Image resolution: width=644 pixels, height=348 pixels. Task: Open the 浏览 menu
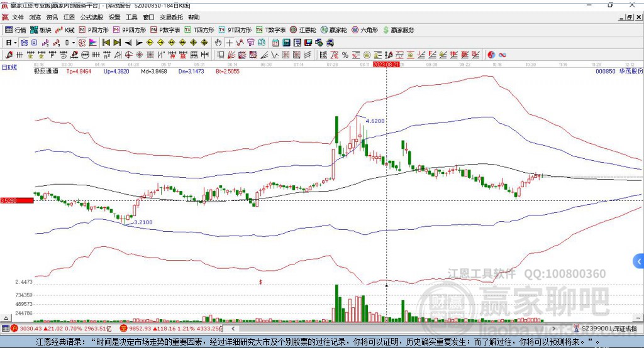pyautogui.click(x=35, y=17)
